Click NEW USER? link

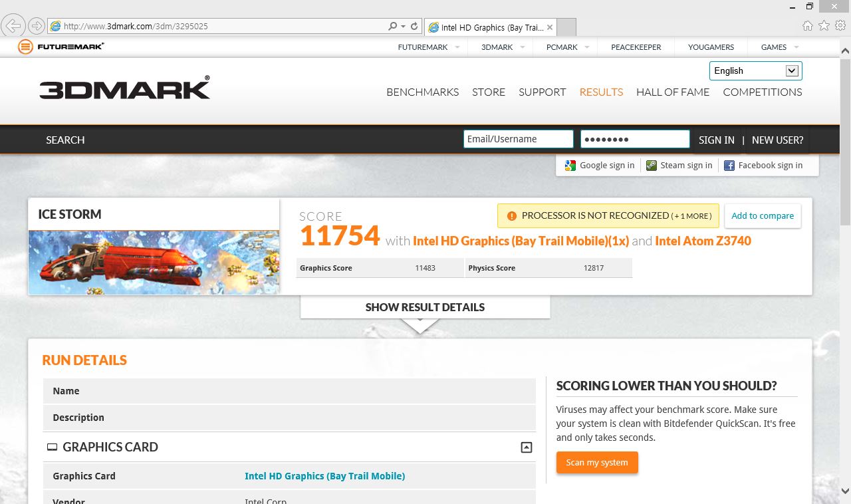778,140
